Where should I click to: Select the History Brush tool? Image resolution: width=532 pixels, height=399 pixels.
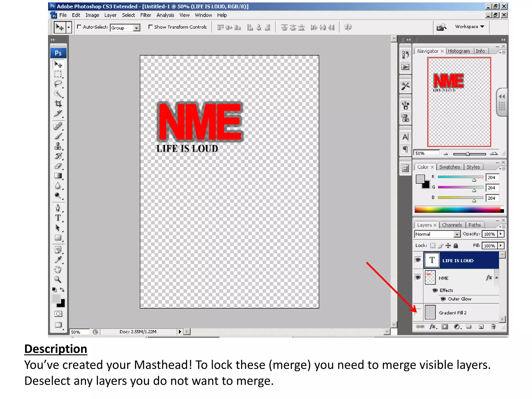pos(58,156)
